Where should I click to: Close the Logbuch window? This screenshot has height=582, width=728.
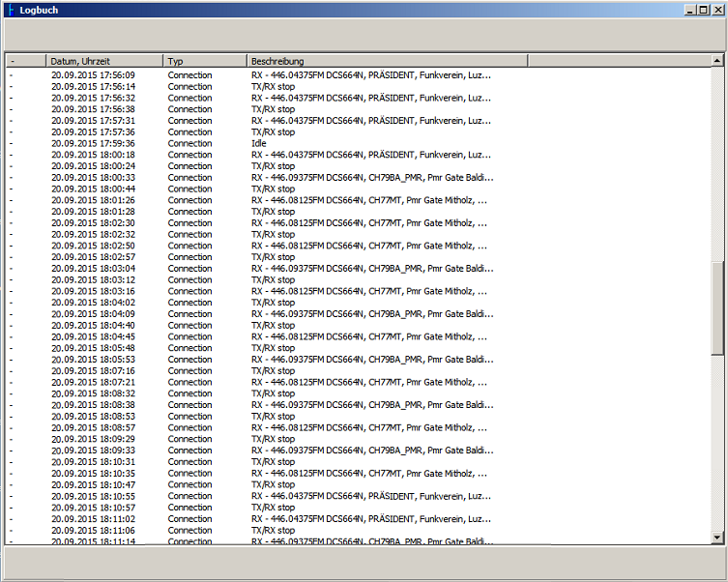717,10
